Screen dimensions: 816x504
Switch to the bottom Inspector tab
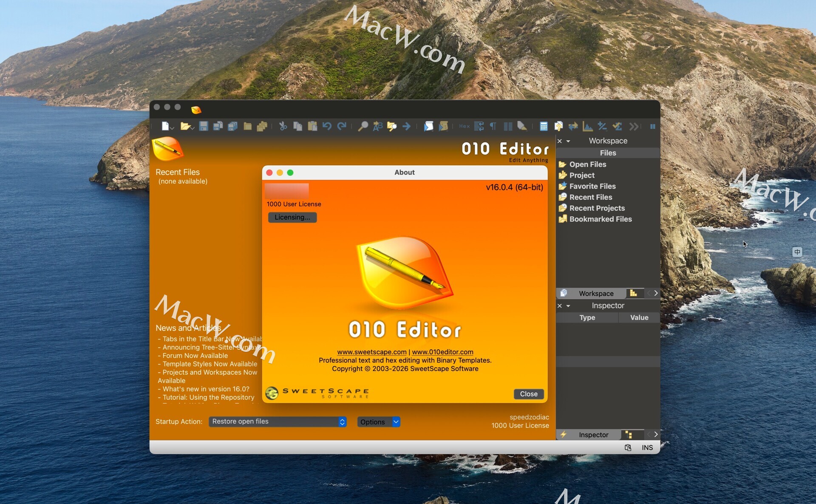click(589, 435)
